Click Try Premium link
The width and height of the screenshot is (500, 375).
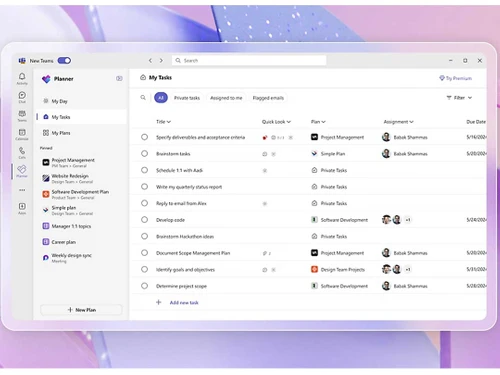pos(455,78)
